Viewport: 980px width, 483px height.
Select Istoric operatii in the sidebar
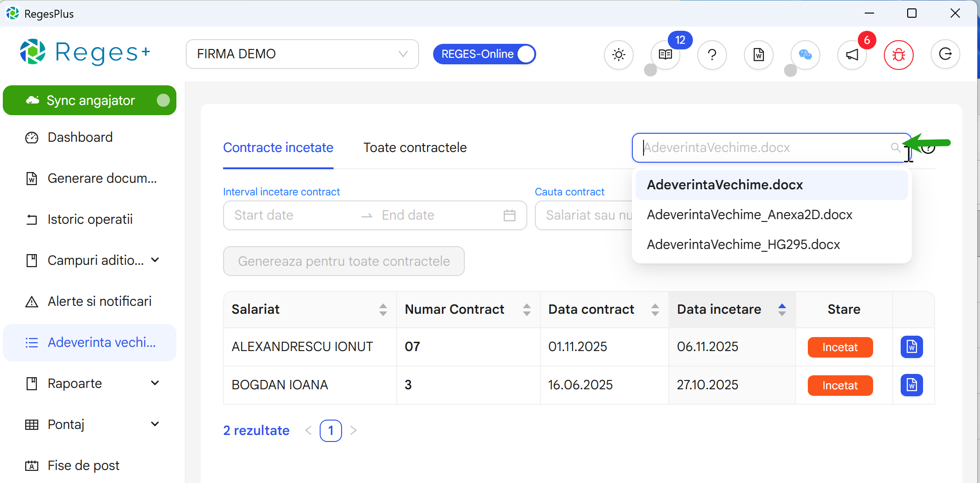(x=90, y=219)
